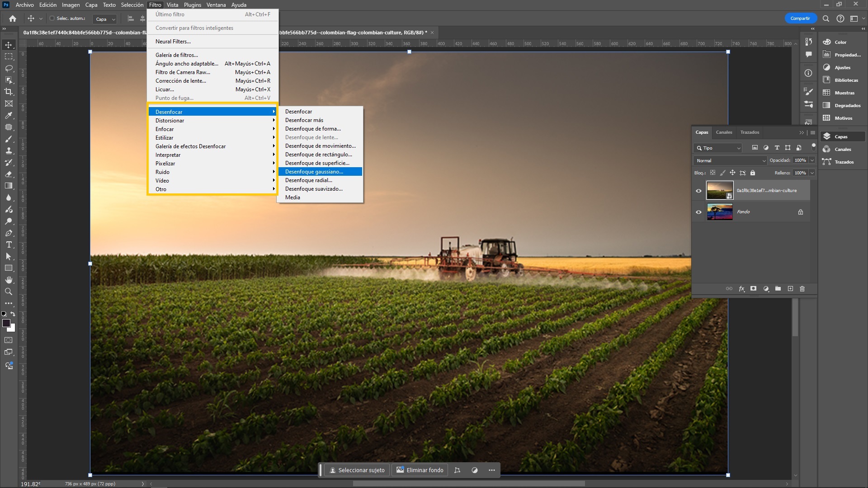Screen dimensions: 868x488
Task: Switch to the Canales tab
Action: coord(724,132)
